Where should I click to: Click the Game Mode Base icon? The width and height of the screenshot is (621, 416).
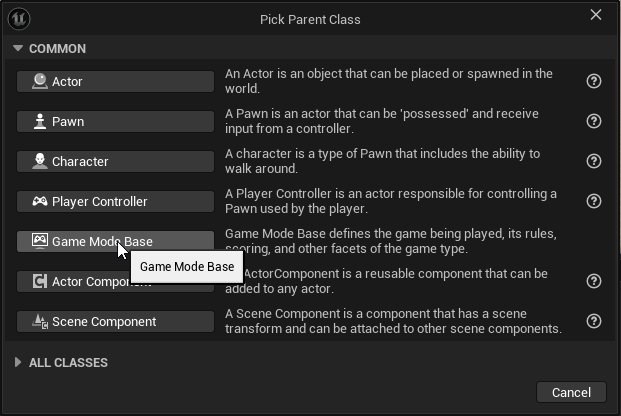point(40,241)
